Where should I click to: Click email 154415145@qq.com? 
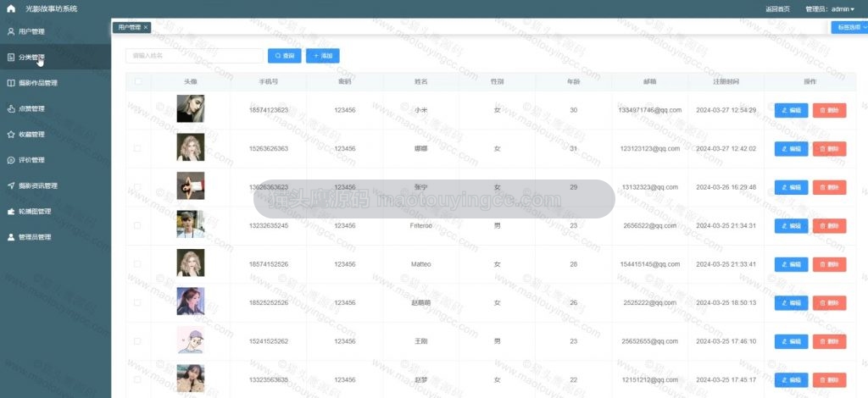pos(650,264)
